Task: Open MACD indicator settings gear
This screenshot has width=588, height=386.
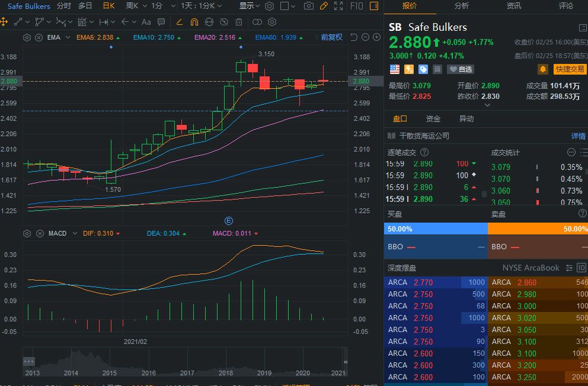Action: tap(27, 233)
